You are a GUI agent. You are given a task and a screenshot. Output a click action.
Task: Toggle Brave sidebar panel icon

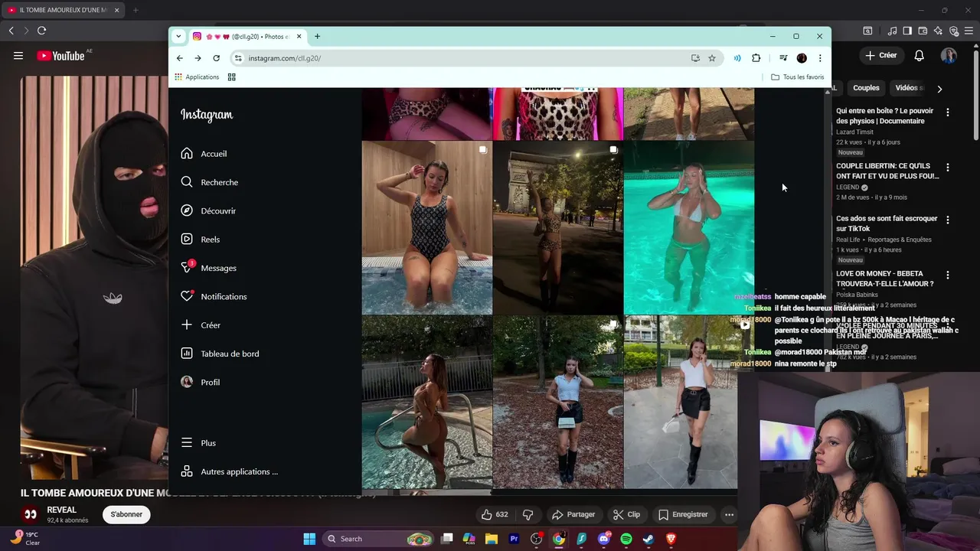tap(907, 31)
